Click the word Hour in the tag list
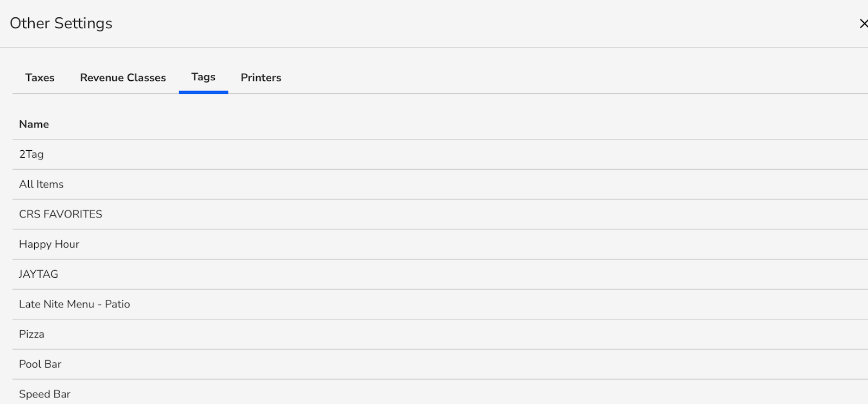The image size is (868, 404). click(x=67, y=244)
